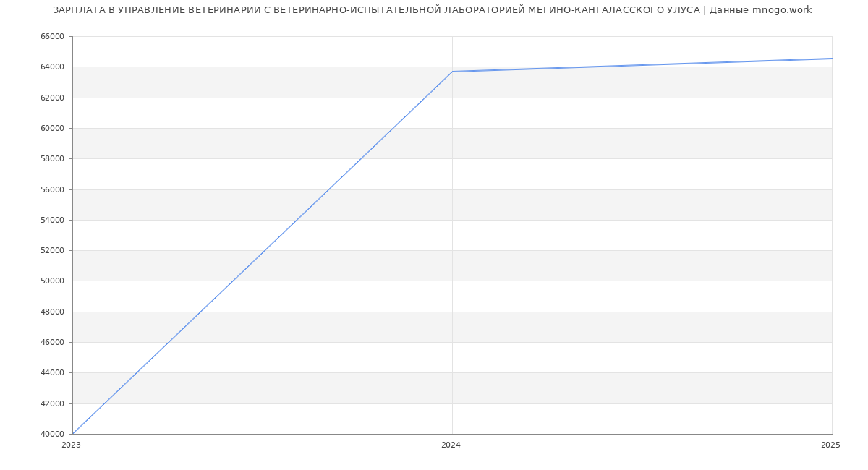Screen dimensions: 868x470
Task: Click the 56000 y-axis label
Action: point(52,190)
